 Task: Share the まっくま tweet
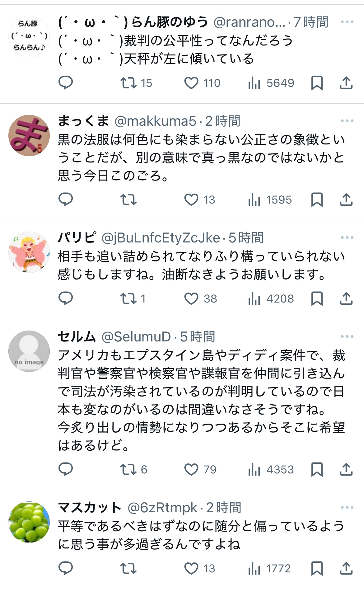point(346,200)
